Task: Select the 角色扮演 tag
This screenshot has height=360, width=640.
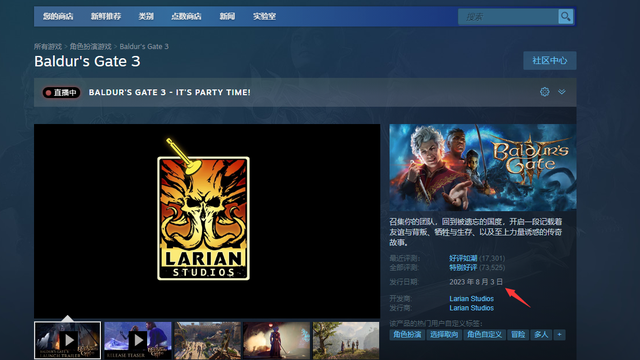Action: pos(407,335)
